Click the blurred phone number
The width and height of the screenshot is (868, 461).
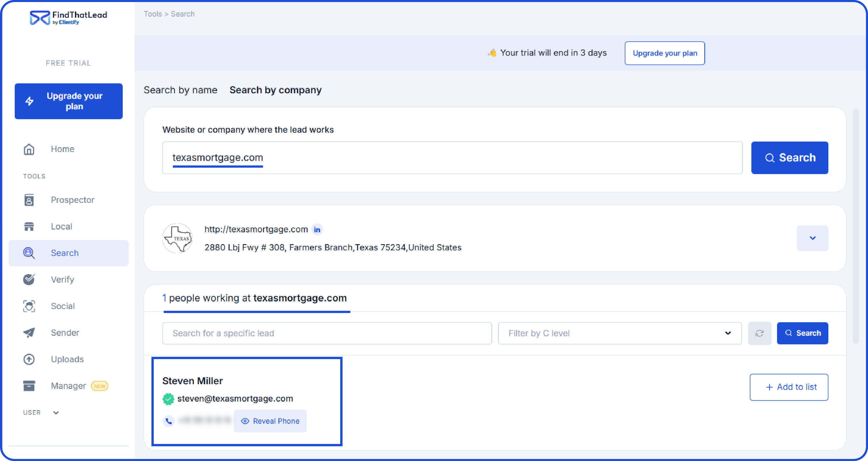coord(205,421)
